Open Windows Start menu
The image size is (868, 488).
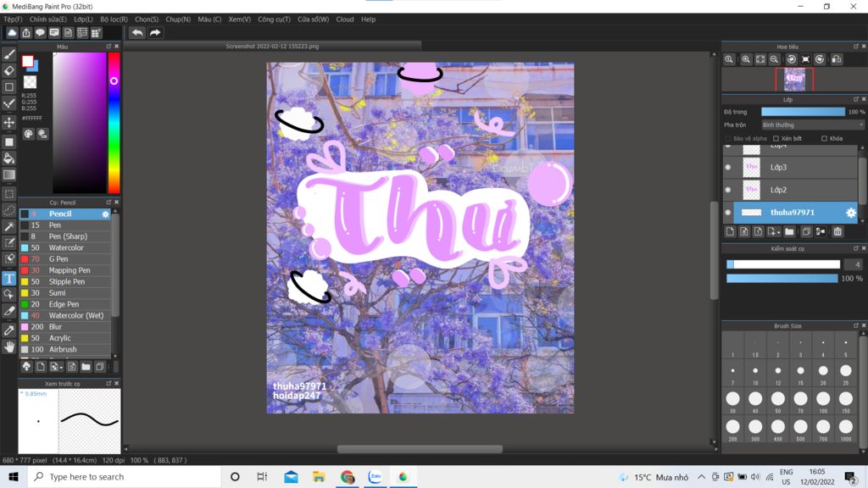tap(14, 477)
